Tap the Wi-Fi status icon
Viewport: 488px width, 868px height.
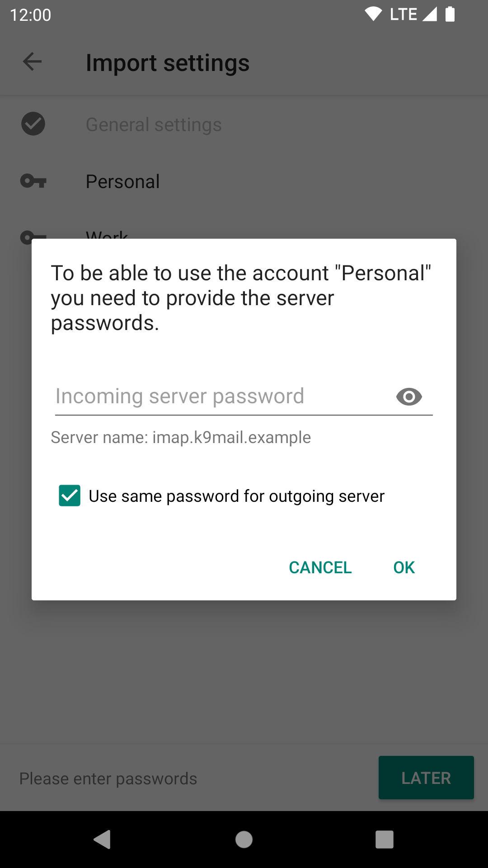(373, 14)
